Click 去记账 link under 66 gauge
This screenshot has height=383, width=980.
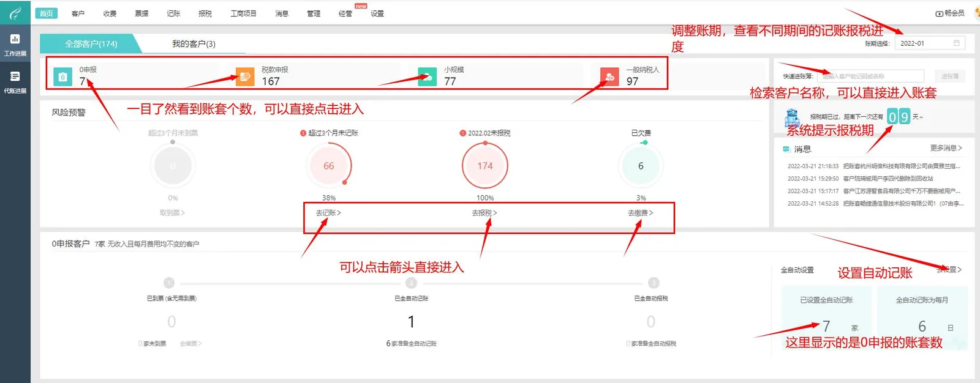click(x=328, y=213)
